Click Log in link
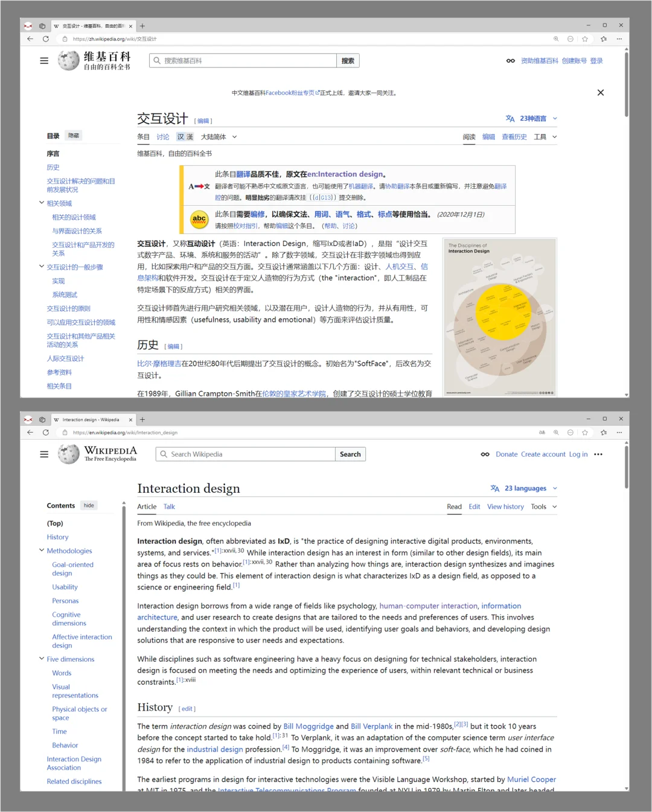Viewport: 652px width, 812px height. (578, 454)
